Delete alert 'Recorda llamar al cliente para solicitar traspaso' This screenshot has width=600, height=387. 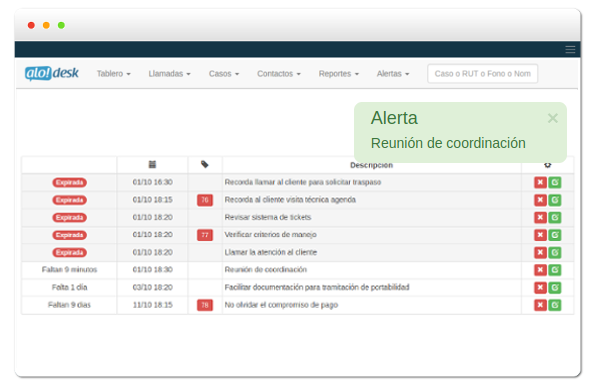[x=540, y=183]
